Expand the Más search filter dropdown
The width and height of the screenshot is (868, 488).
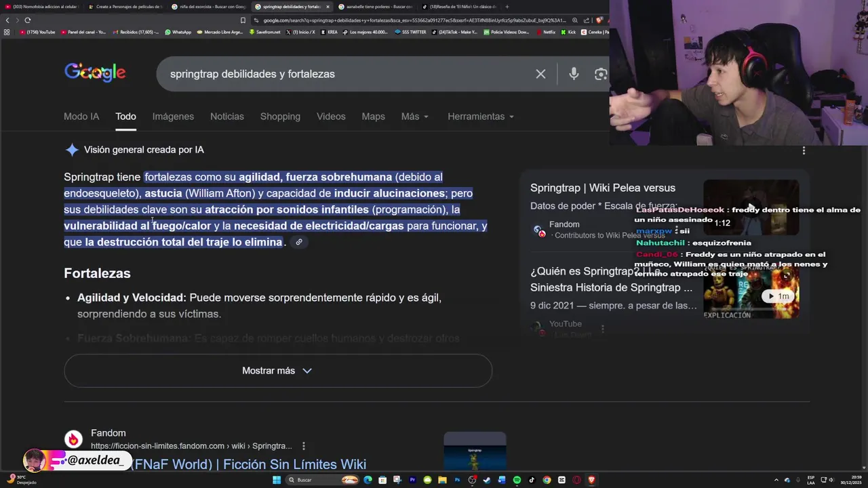coord(414,117)
